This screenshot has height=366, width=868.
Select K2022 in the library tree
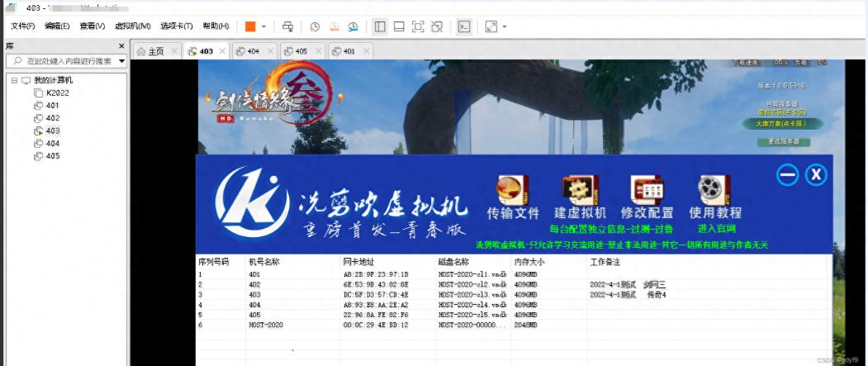(x=58, y=93)
